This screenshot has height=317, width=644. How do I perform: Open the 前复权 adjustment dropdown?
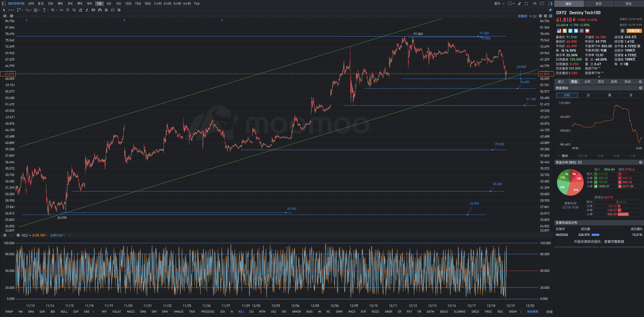click(x=525, y=16)
